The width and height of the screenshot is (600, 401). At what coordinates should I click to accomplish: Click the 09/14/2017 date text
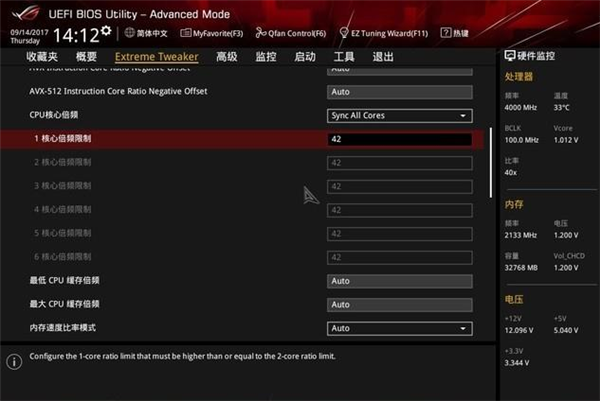tap(29, 32)
